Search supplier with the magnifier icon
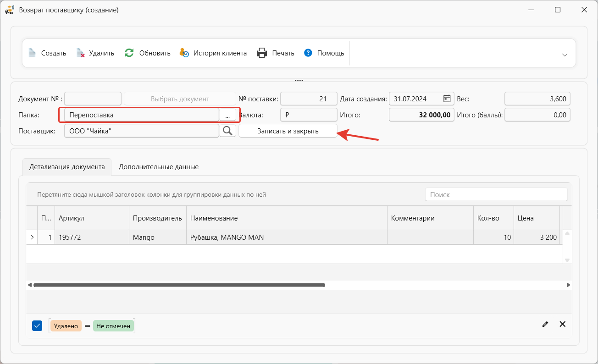This screenshot has height=364, width=598. click(227, 131)
